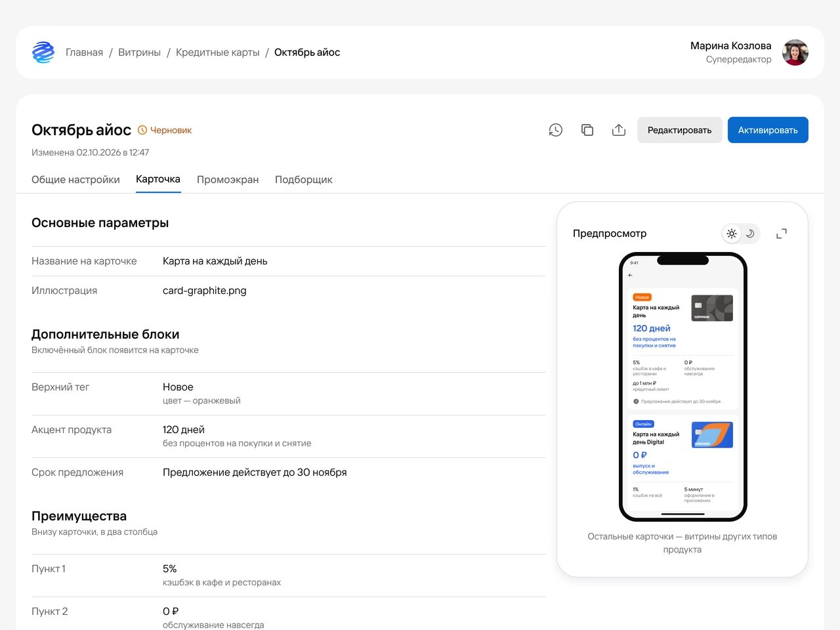Image resolution: width=840 pixels, height=630 pixels.
Task: Click the 120 дней accent value
Action: pos(184,430)
